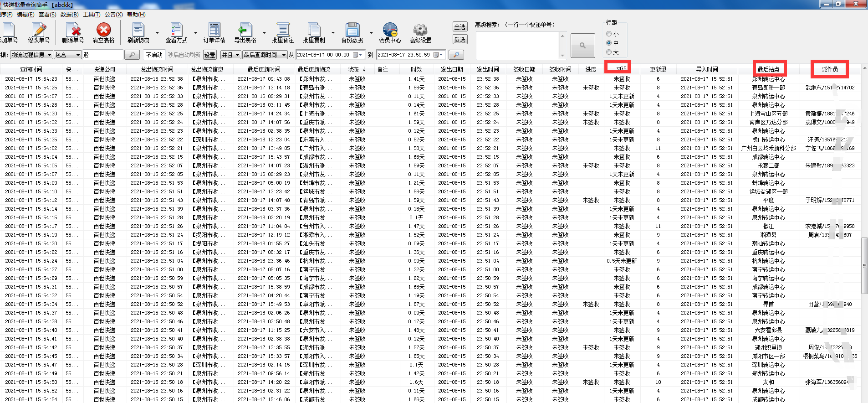Click the 添加单号 (add tracking number) icon
Screen dimensions: 868x403
coord(8,30)
